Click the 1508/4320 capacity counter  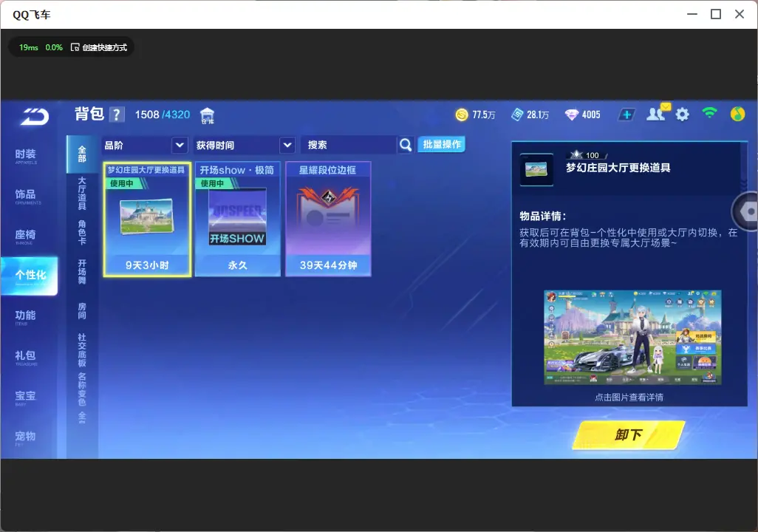[x=163, y=115]
